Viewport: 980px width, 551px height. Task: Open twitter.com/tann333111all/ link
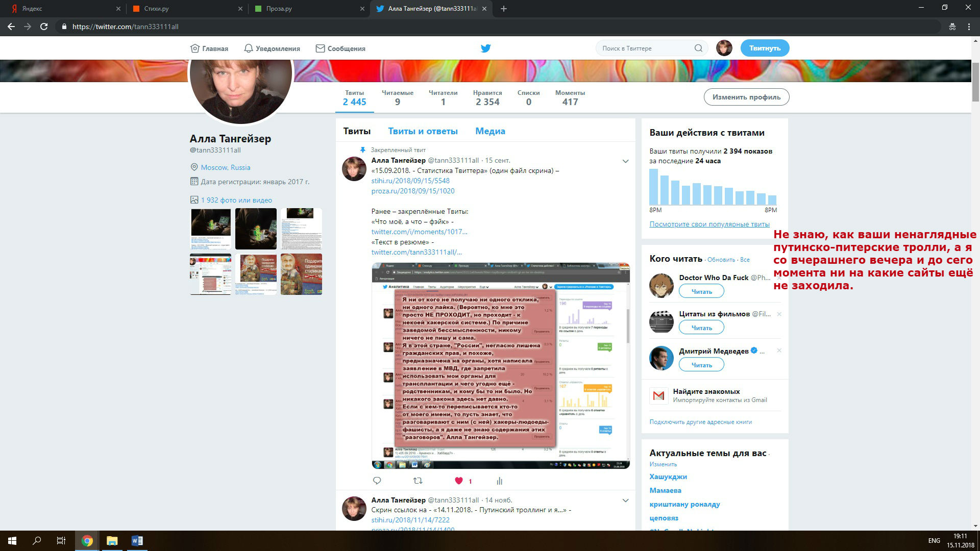click(x=416, y=252)
